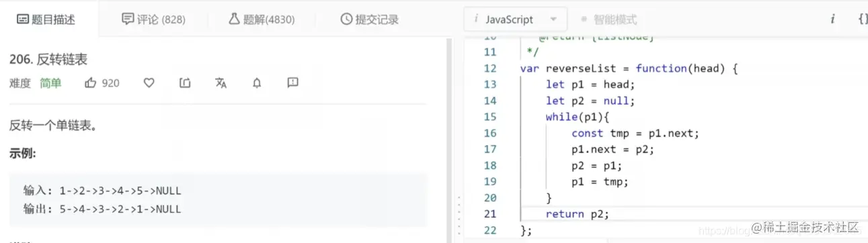The image size is (868, 243).
Task: Click code line 'var reverseList = function(head)'
Action: tap(629, 68)
